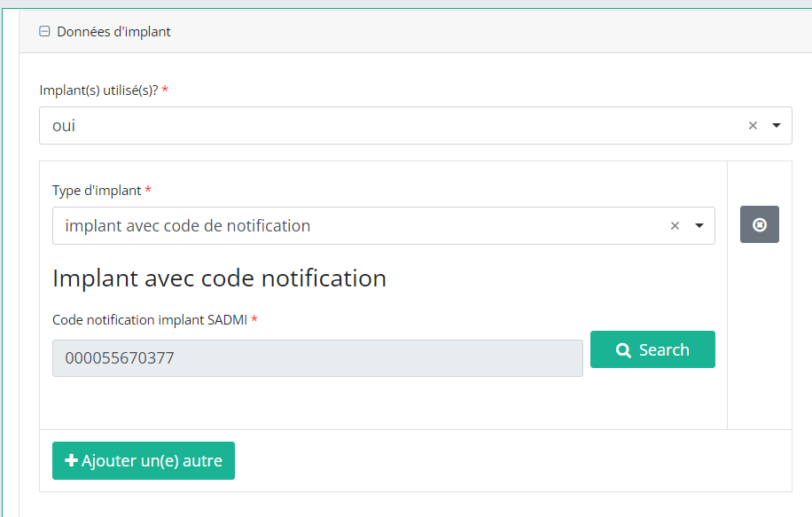
Task: Focus the SADMI notification code field
Action: pyautogui.click(x=317, y=358)
